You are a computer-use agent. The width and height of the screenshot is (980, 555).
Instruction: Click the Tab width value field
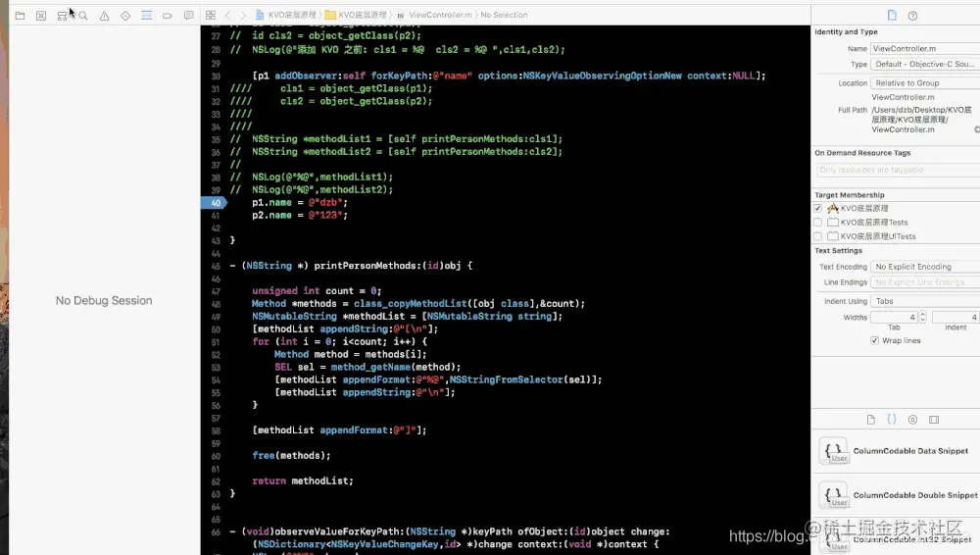894,318
